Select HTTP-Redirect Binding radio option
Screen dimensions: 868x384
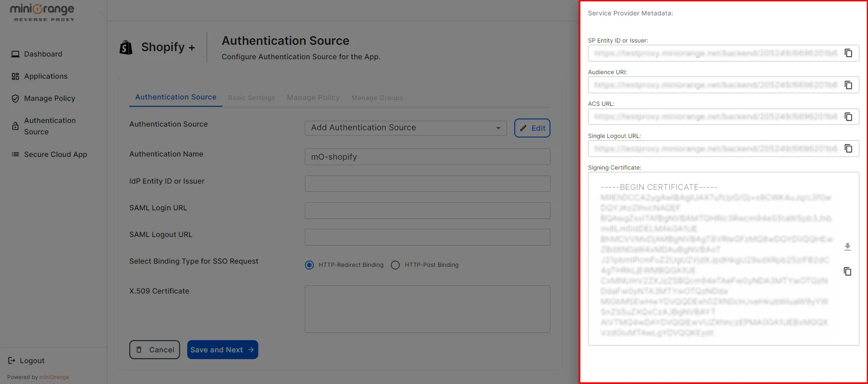pyautogui.click(x=309, y=265)
